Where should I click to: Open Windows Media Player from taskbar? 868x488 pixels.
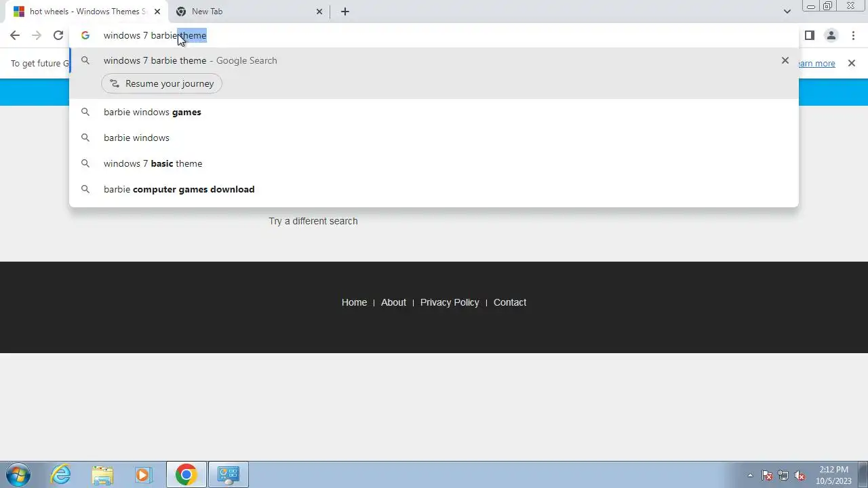[x=143, y=474]
